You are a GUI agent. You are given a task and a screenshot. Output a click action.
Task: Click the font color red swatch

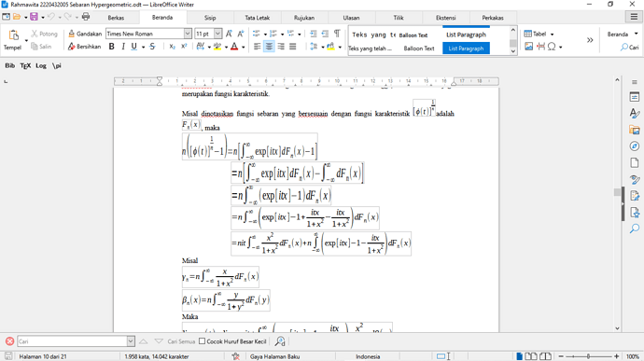pyautogui.click(x=234, y=47)
